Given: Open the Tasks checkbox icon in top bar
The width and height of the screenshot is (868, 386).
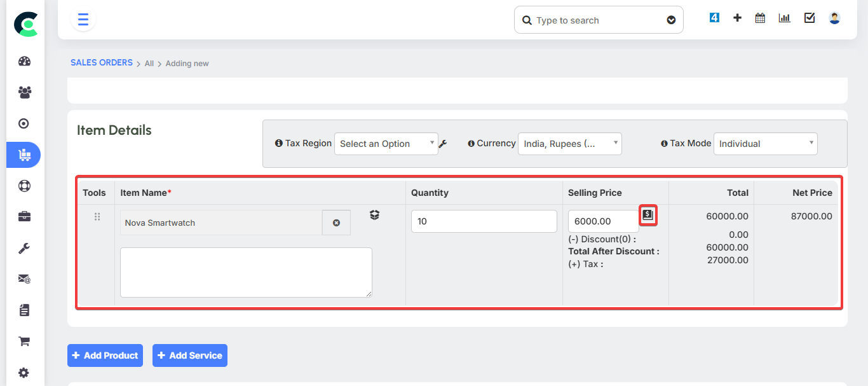Looking at the screenshot, I should 809,17.
